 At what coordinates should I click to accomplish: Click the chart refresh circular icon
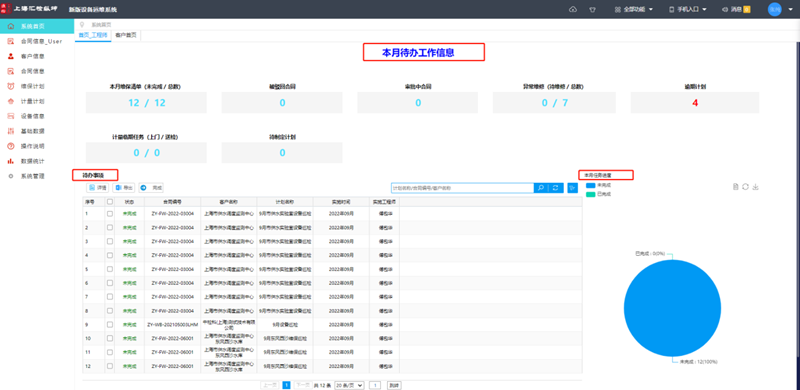coord(745,187)
